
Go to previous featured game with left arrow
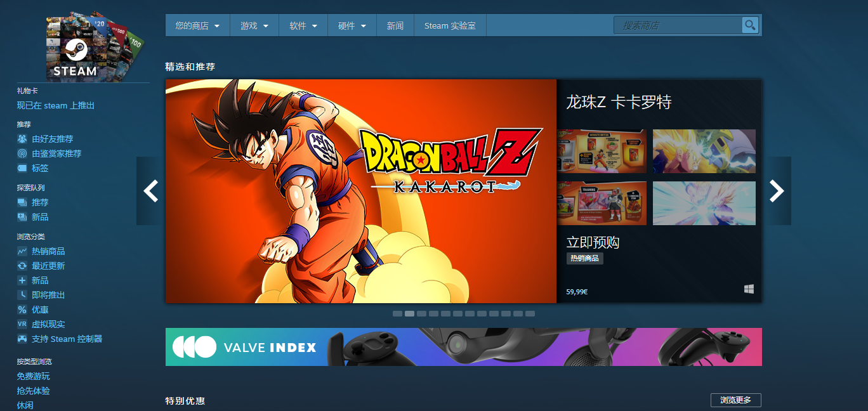point(150,191)
